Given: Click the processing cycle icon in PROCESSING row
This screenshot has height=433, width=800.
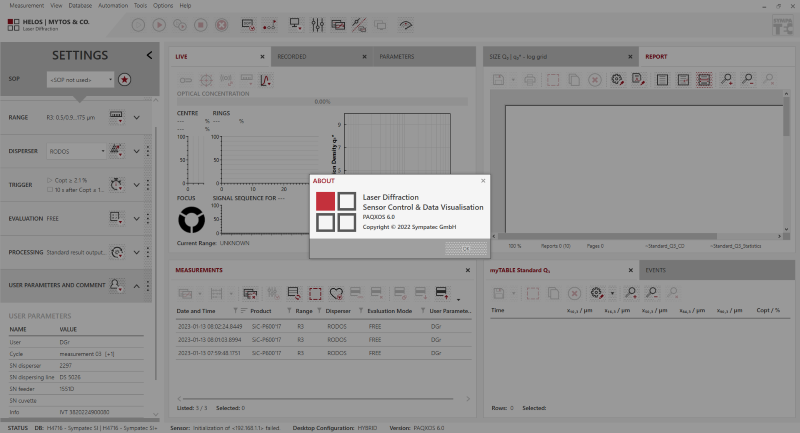Looking at the screenshot, I should 117,252.
